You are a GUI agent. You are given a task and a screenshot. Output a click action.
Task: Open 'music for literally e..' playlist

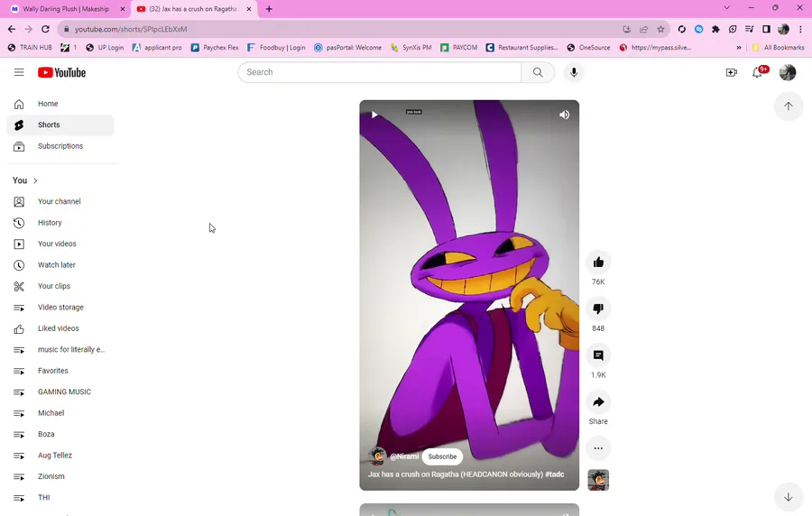pos(60,350)
